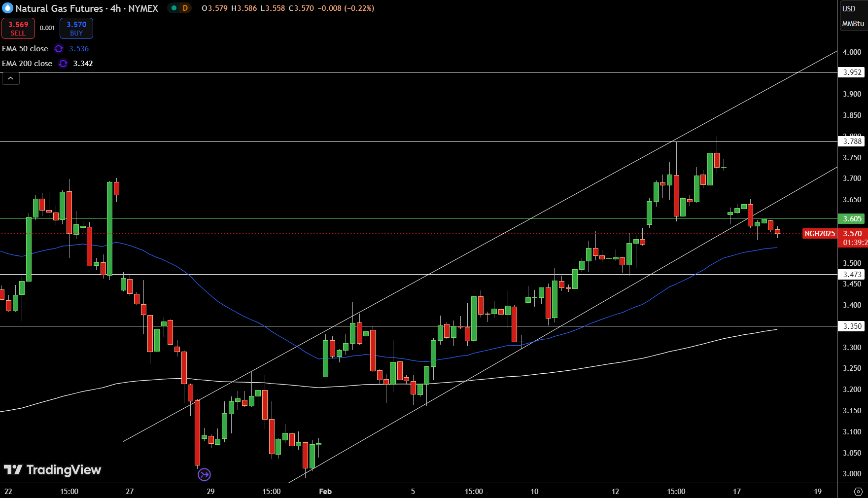Select the EMA 50 close indicator label

click(x=25, y=49)
